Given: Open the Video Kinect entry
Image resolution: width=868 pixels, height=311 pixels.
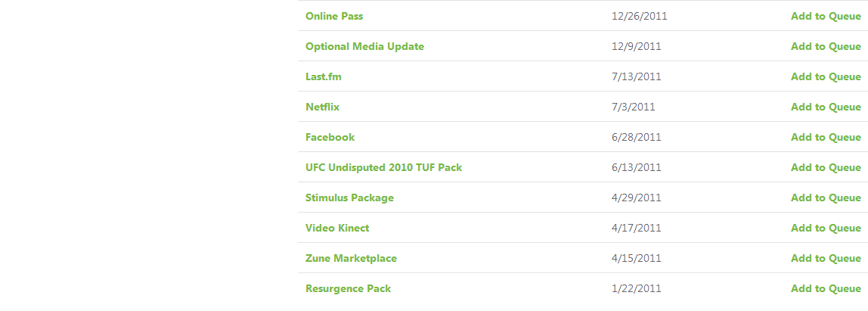Looking at the screenshot, I should coord(337,228).
